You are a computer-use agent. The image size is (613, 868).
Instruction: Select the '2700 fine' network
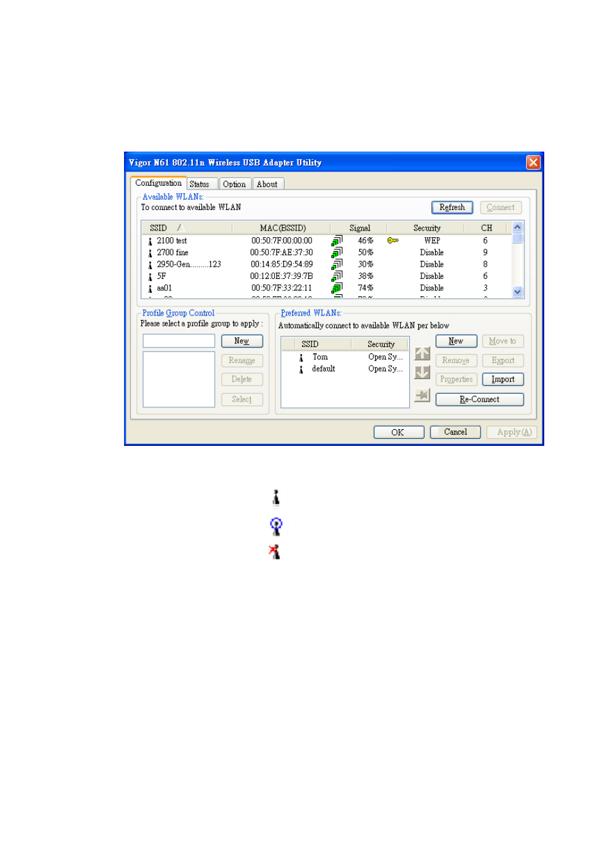(x=326, y=252)
